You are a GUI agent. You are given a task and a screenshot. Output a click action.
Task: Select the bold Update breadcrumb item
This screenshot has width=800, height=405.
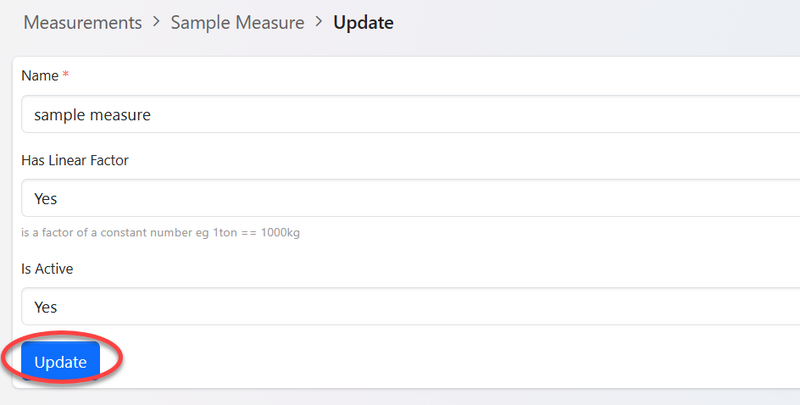[363, 23]
